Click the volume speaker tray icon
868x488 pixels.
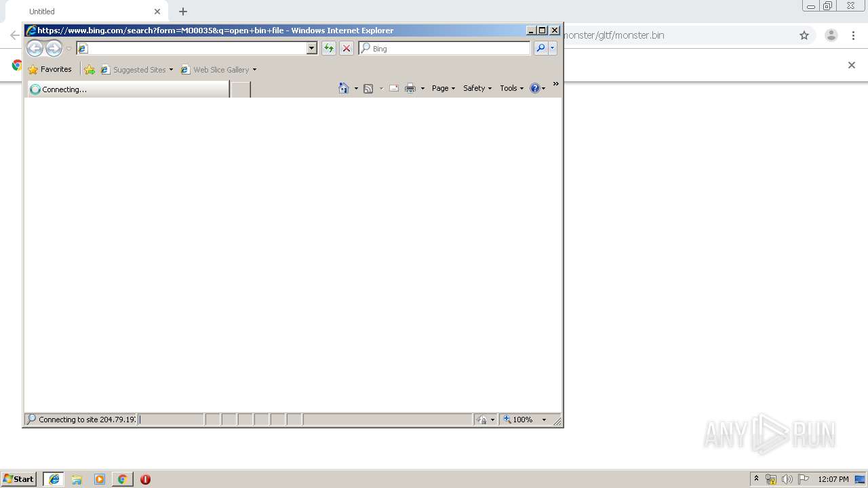click(x=787, y=479)
